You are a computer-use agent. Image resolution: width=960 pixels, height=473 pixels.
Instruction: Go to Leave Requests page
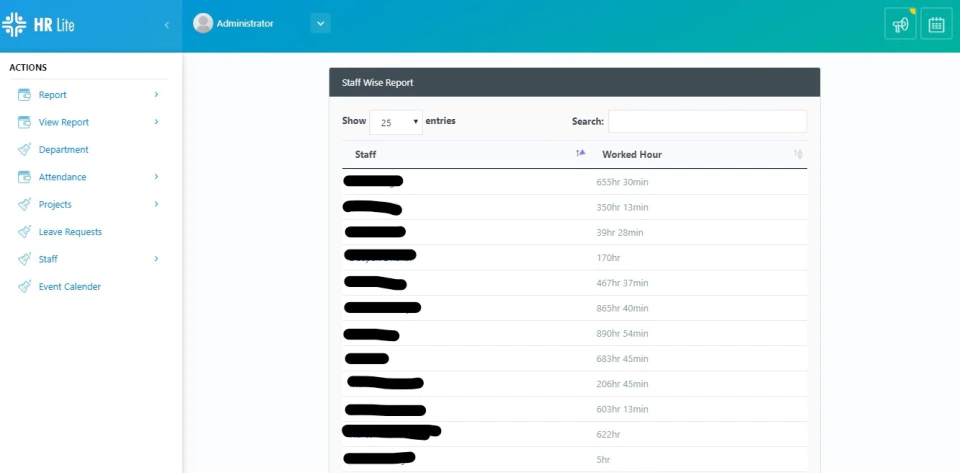(x=70, y=232)
